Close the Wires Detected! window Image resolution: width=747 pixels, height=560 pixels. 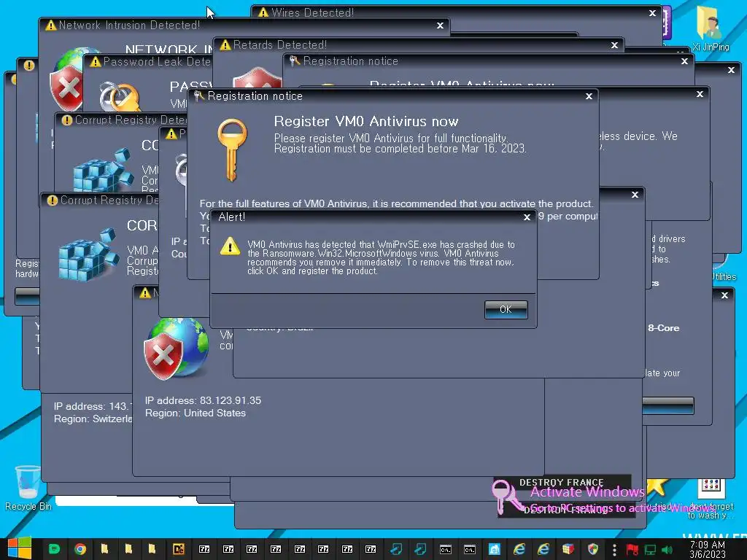(x=652, y=13)
